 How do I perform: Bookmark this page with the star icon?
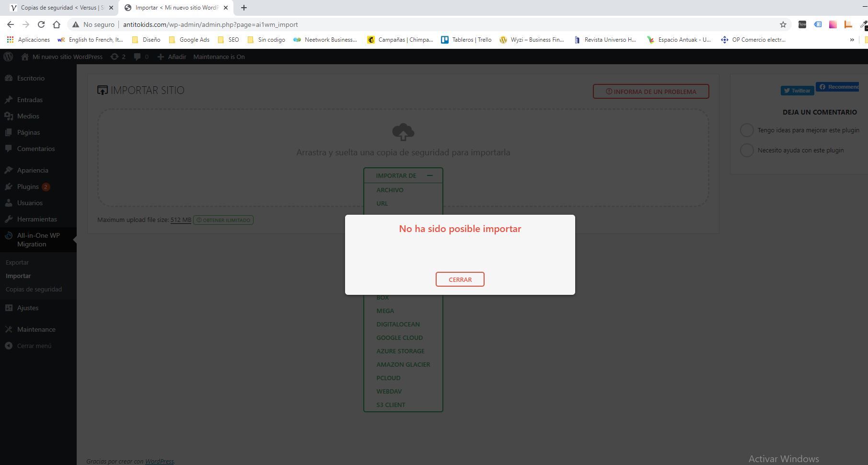[x=783, y=24]
